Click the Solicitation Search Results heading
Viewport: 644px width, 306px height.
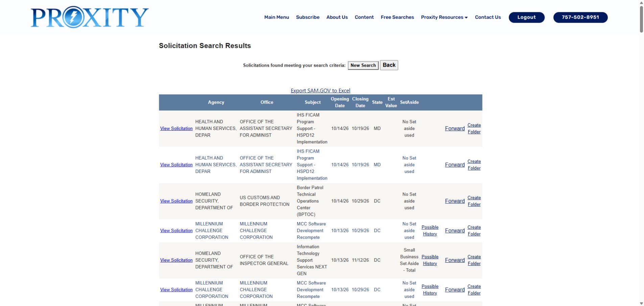point(205,46)
